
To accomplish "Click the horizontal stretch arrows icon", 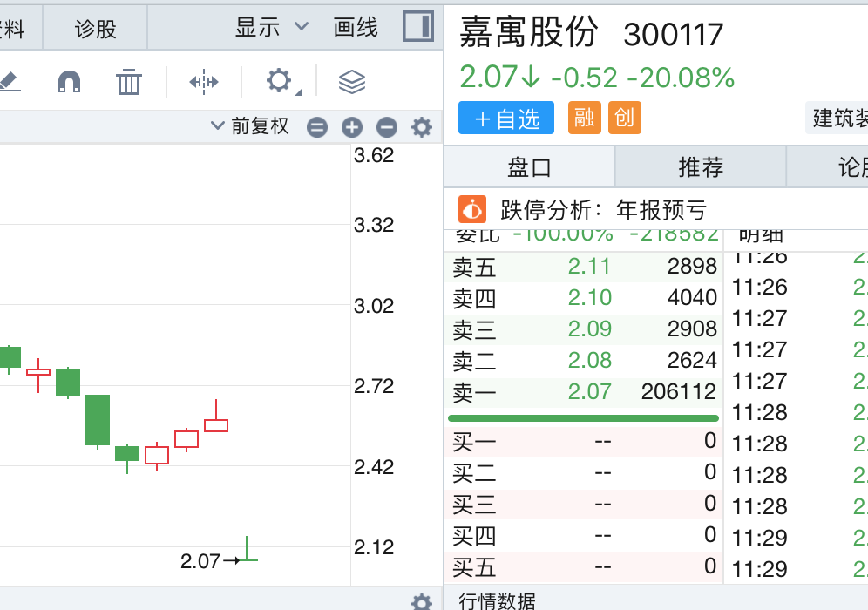I will pyautogui.click(x=204, y=82).
